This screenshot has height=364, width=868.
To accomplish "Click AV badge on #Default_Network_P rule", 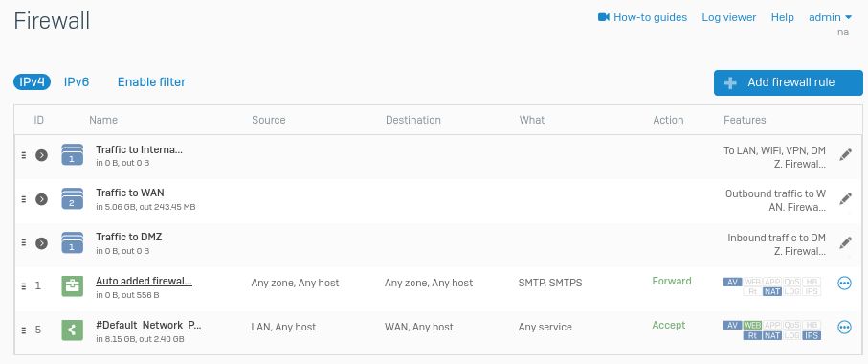I will [x=732, y=326].
